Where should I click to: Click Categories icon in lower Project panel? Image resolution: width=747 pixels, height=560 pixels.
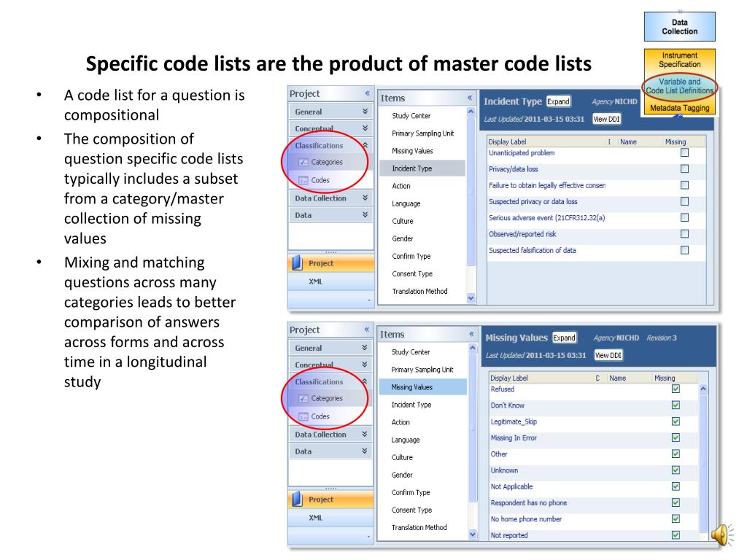pyautogui.click(x=303, y=399)
